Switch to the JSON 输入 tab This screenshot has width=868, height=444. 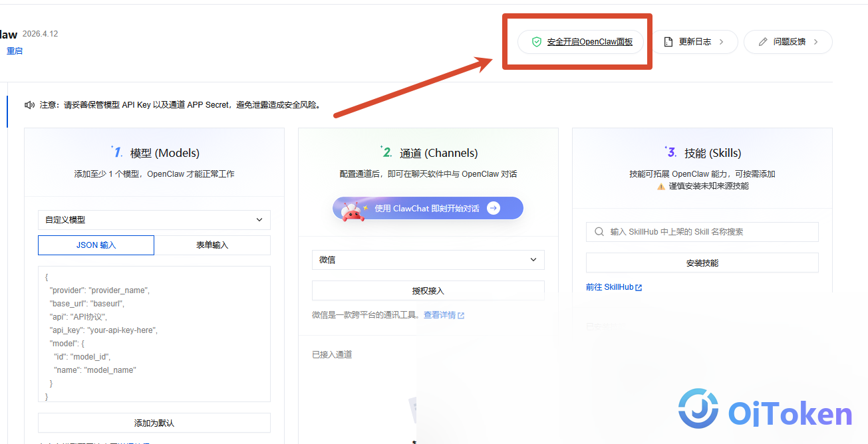[x=96, y=245]
